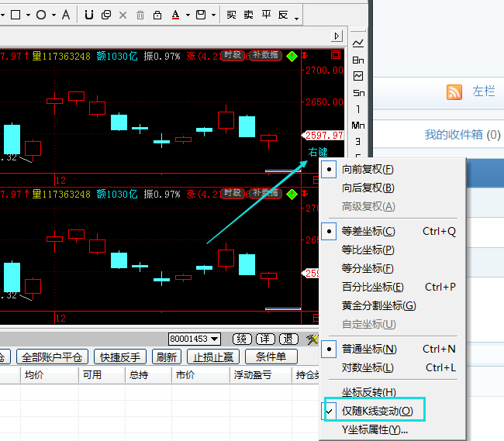Select the line chart icon in side strip
Image resolution: width=504 pixels, height=441 pixels.
click(x=358, y=43)
